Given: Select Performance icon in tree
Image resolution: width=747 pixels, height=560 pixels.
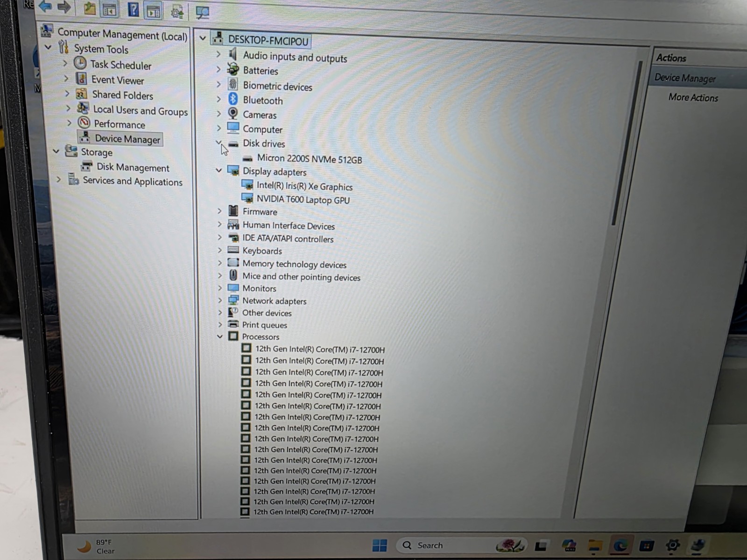Looking at the screenshot, I should [84, 123].
